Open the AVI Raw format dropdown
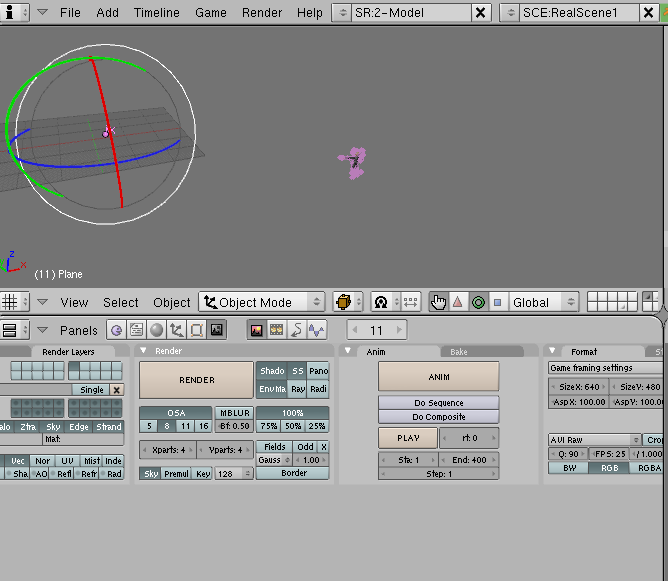The image size is (668, 581). point(595,440)
